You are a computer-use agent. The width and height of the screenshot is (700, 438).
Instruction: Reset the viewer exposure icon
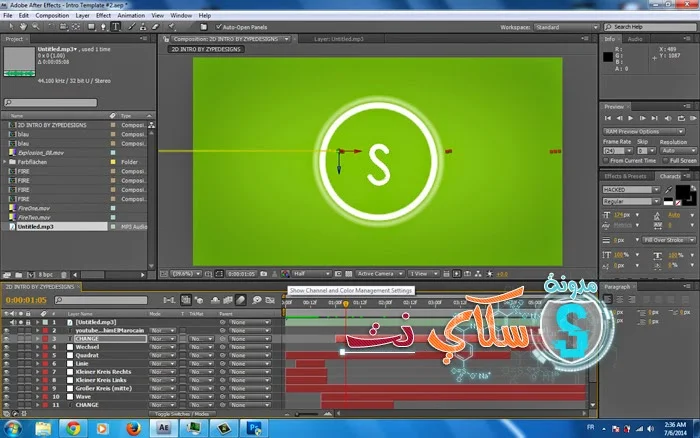pos(490,274)
